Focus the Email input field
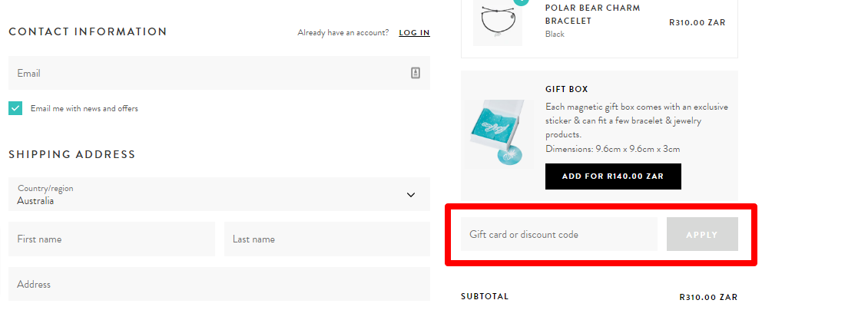868x310 pixels. coord(207,73)
